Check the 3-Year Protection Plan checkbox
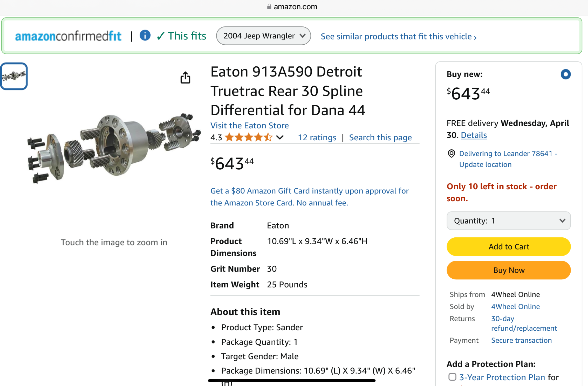Screen dimensions: 588x386 (x=452, y=377)
